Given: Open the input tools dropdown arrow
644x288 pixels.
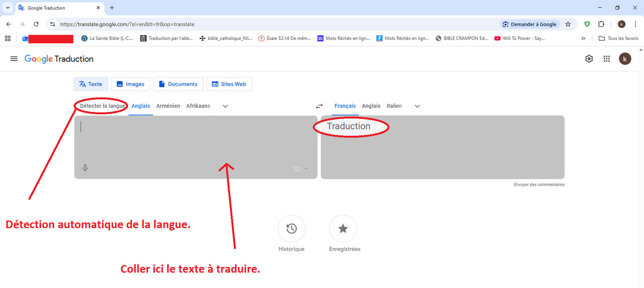Looking at the screenshot, I should tap(306, 169).
